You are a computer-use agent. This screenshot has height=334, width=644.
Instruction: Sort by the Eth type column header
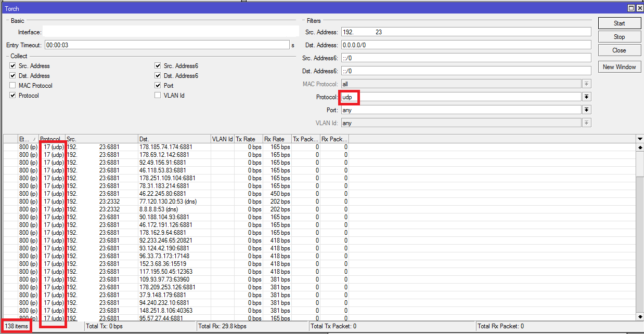pyautogui.click(x=28, y=139)
